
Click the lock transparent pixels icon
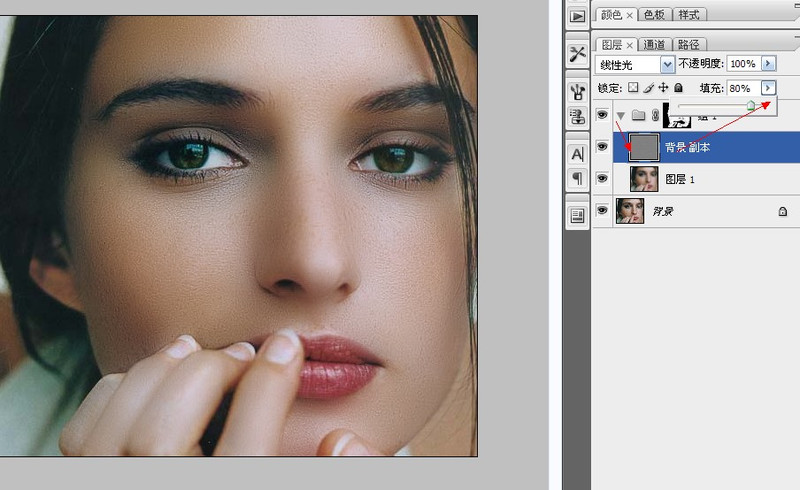tap(633, 88)
